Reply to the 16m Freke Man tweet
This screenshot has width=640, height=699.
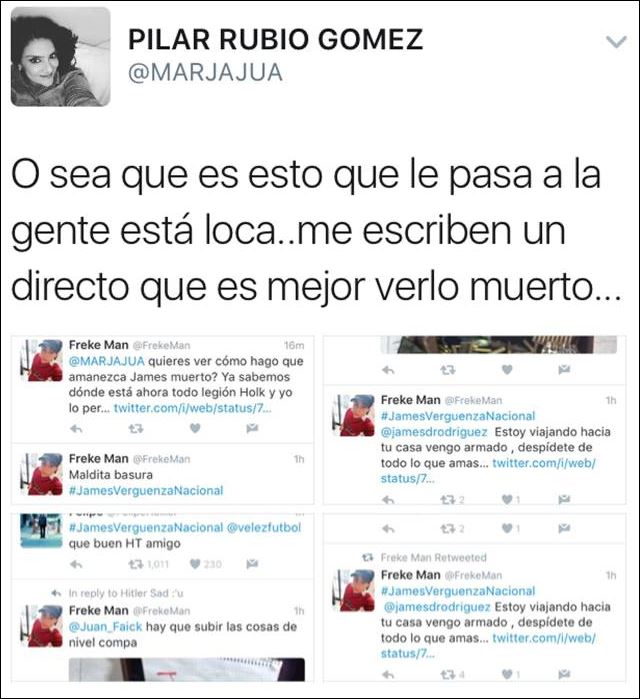tap(76, 429)
